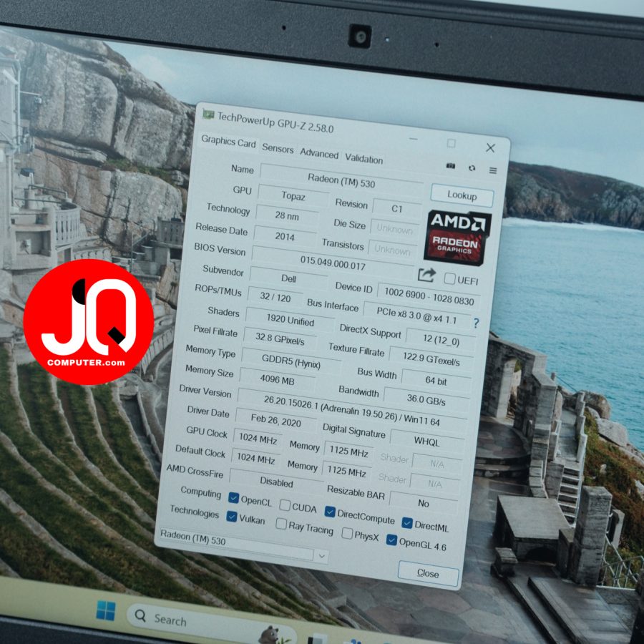Open the Windows Start button

point(106,610)
